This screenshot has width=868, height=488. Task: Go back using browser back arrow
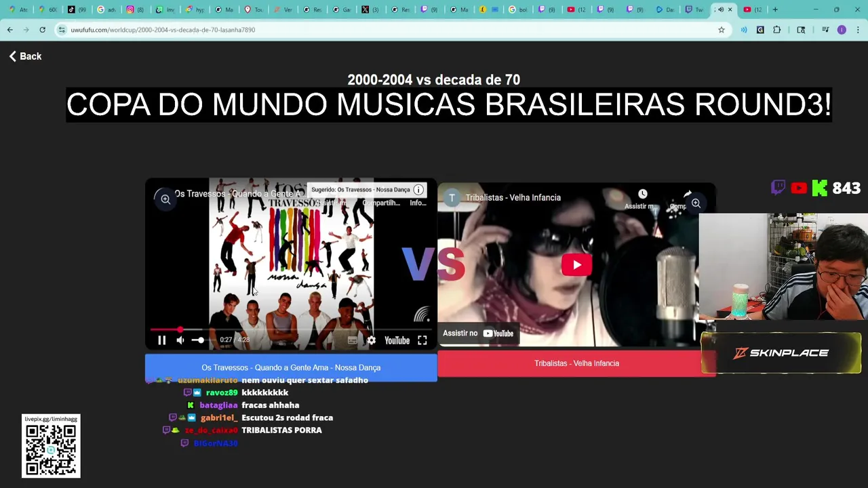tap(9, 30)
